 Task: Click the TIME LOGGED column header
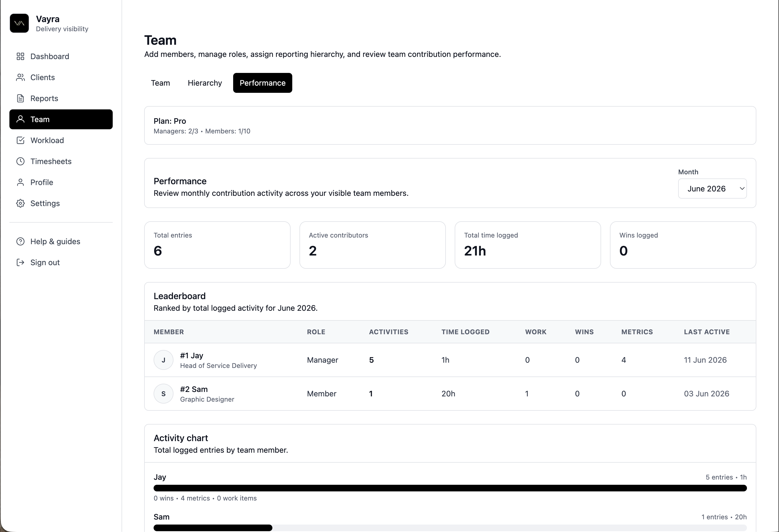point(465,332)
